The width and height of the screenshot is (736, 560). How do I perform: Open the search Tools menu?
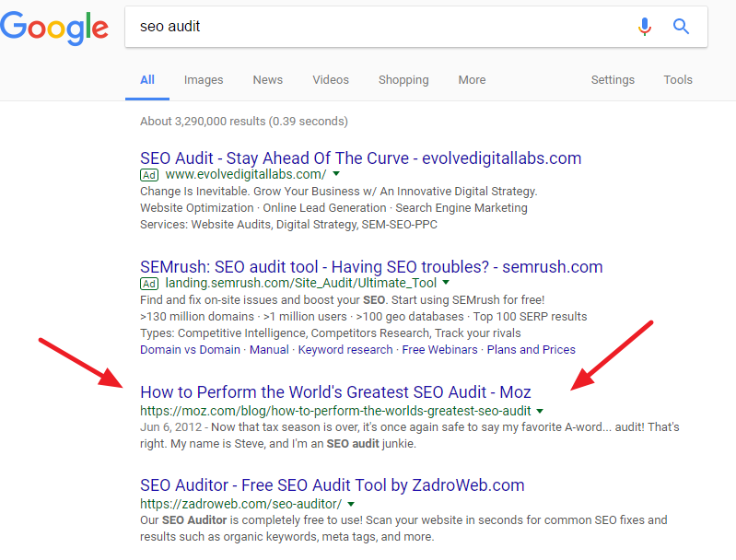click(x=678, y=80)
